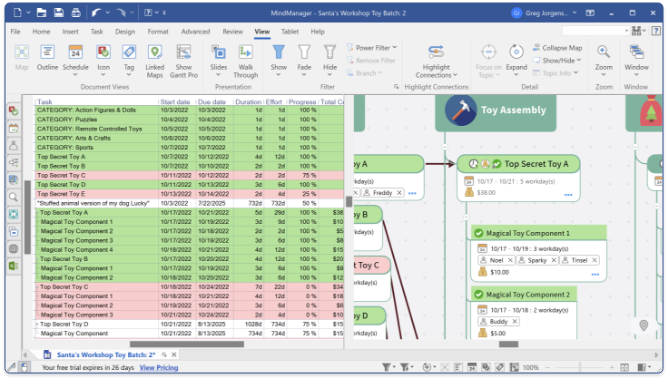Apply the Show filter funnel

point(279,60)
